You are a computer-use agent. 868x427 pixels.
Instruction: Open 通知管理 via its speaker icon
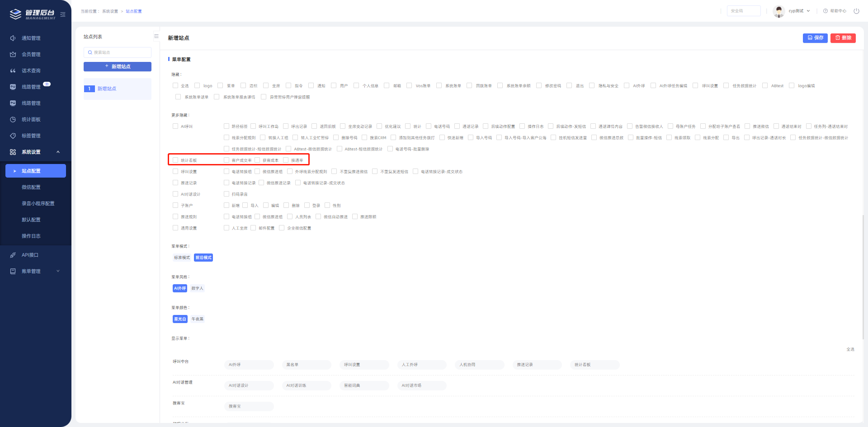click(x=13, y=38)
